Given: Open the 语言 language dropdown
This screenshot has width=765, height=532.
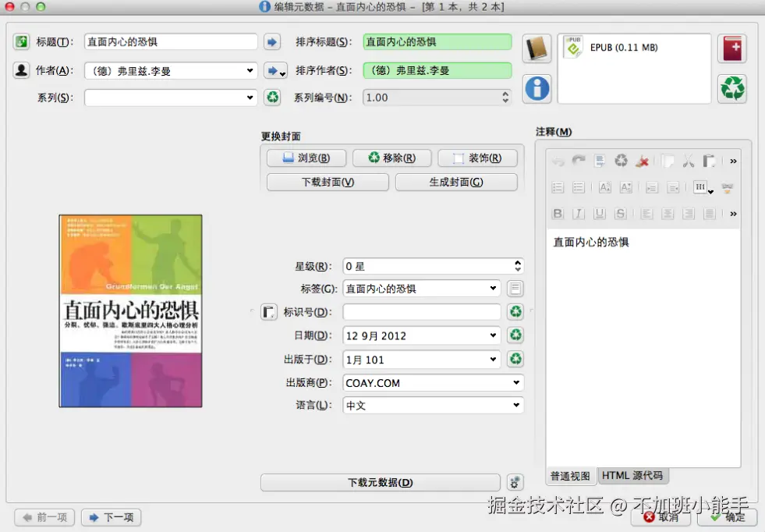Looking at the screenshot, I should (516, 405).
